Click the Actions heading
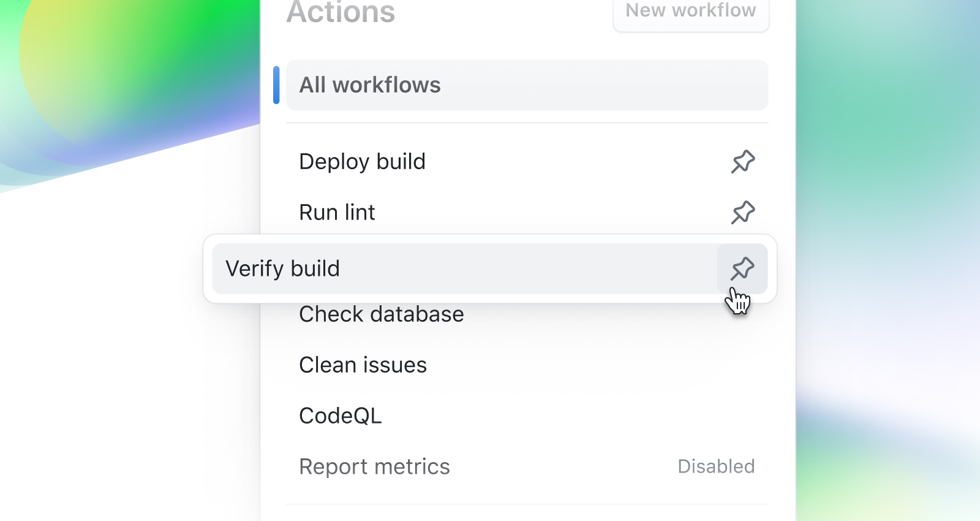The image size is (980, 521). (x=341, y=12)
